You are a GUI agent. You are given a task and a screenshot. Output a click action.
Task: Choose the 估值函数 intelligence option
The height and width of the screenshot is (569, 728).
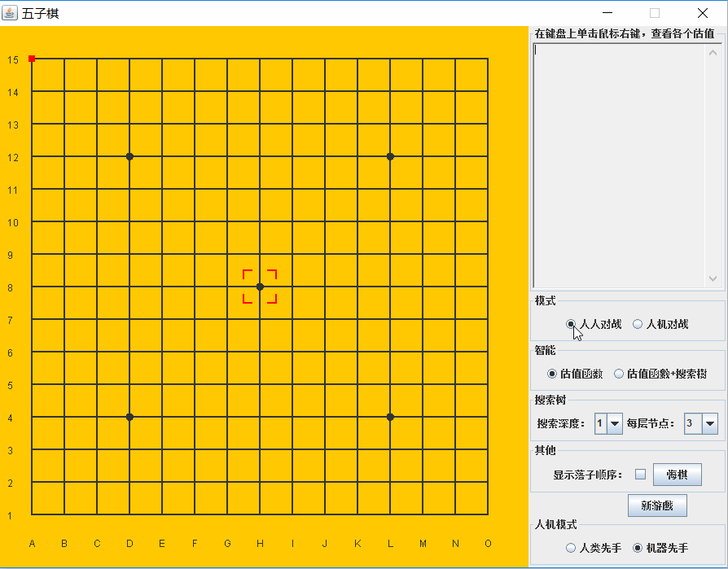point(575,374)
